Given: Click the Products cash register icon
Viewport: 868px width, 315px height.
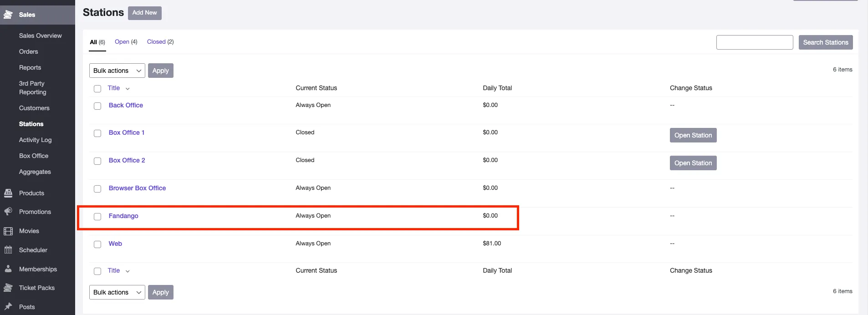Looking at the screenshot, I should (8, 193).
